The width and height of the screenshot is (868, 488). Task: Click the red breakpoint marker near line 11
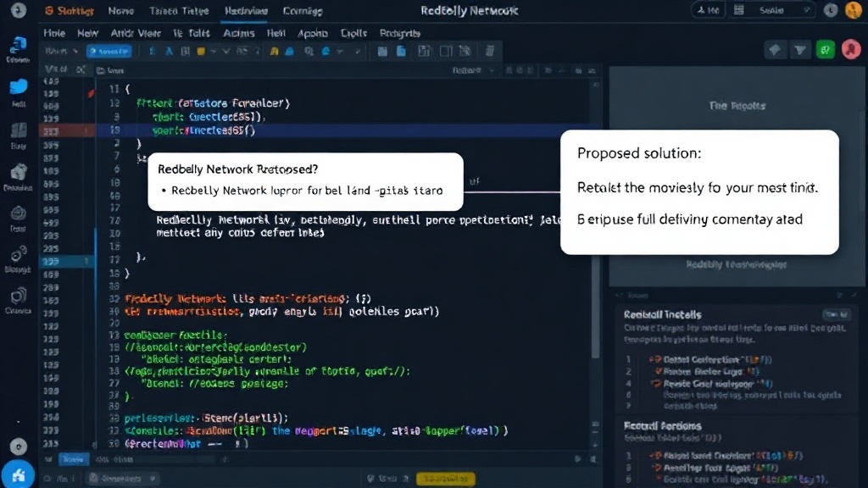91,93
